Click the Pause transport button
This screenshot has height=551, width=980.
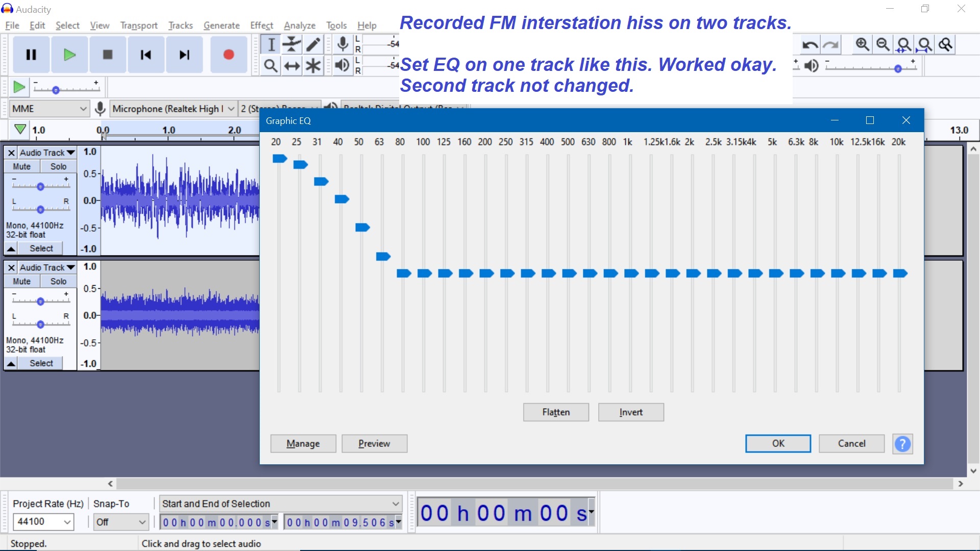click(31, 55)
